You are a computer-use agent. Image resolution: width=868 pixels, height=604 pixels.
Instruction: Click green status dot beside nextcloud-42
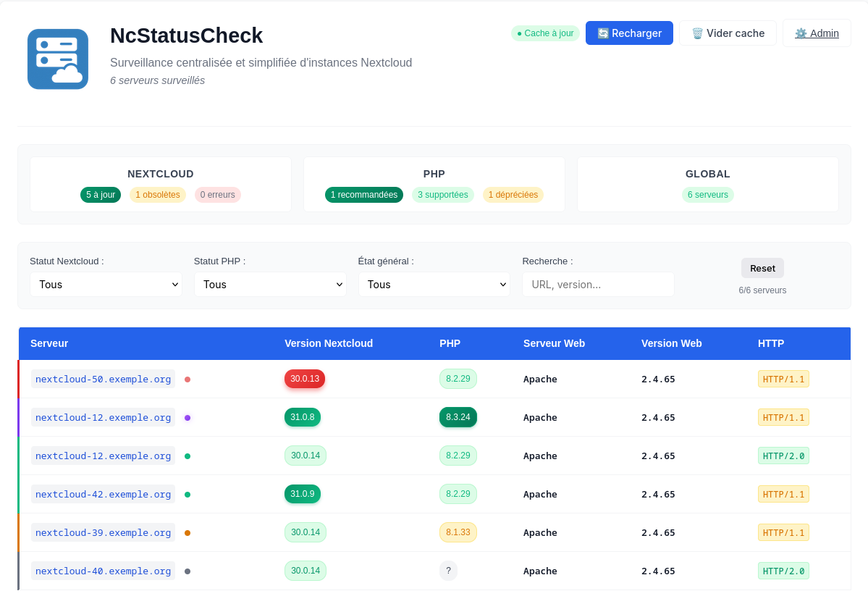(187, 495)
